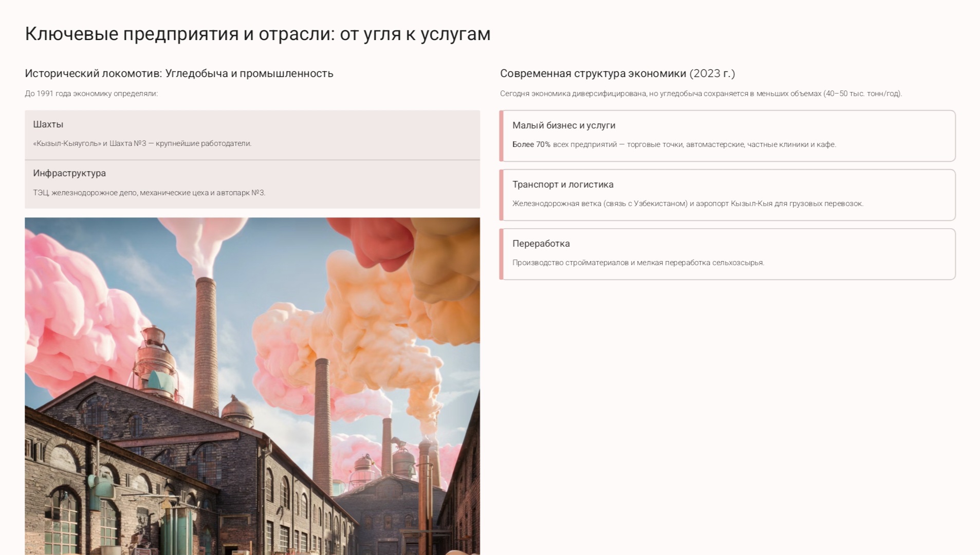The width and height of the screenshot is (980, 555).
Task: Click the slide title about key enterprises
Action: (257, 34)
